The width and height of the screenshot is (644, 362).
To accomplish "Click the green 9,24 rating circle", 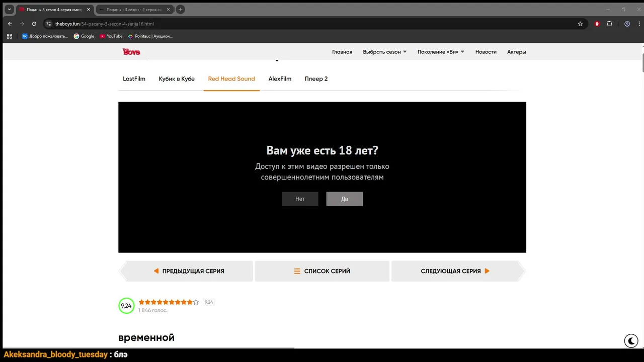I will pyautogui.click(x=126, y=306).
